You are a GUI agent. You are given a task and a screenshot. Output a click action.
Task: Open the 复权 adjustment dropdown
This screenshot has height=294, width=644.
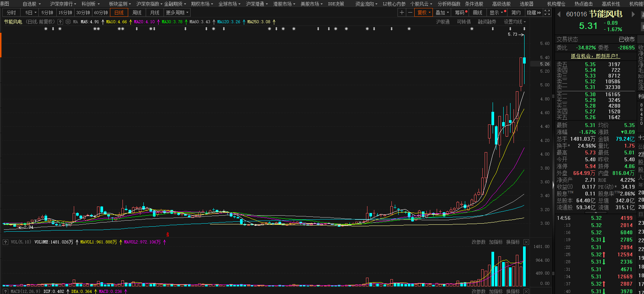(x=424, y=13)
